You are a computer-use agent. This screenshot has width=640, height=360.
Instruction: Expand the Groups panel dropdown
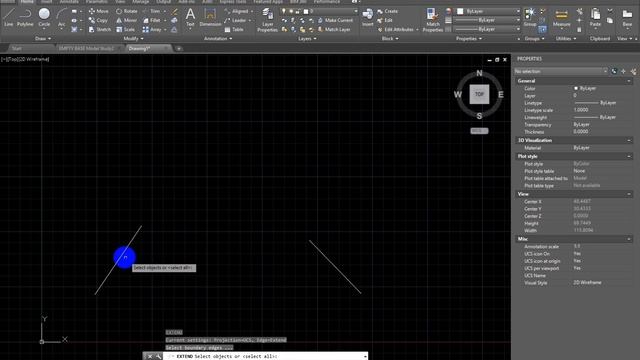(x=534, y=38)
